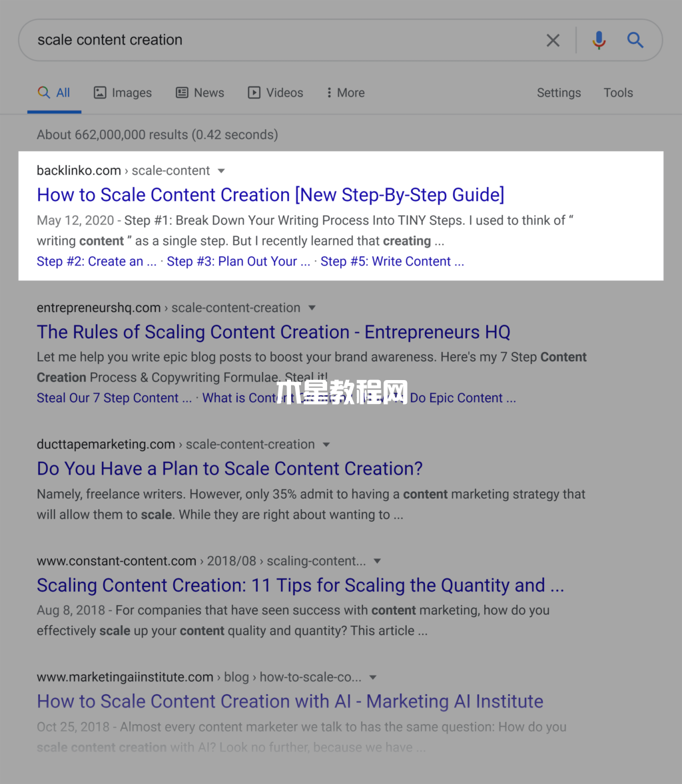682x784 pixels.
Task: Open the News results tab
Action: (x=200, y=93)
